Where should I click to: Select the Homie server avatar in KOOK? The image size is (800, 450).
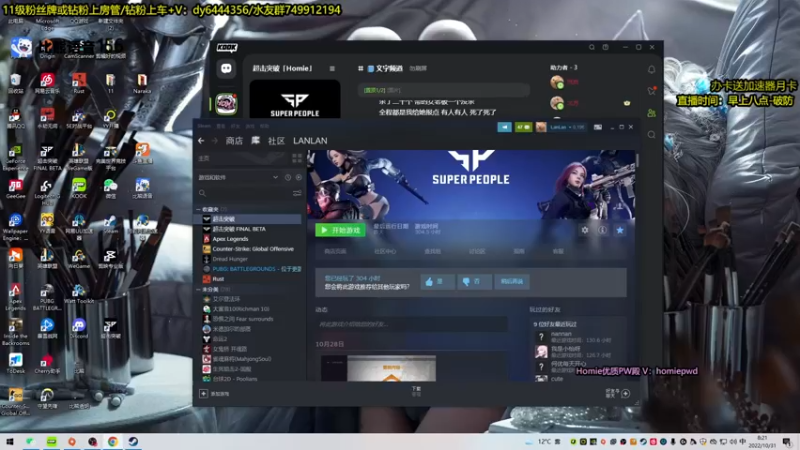click(x=226, y=104)
